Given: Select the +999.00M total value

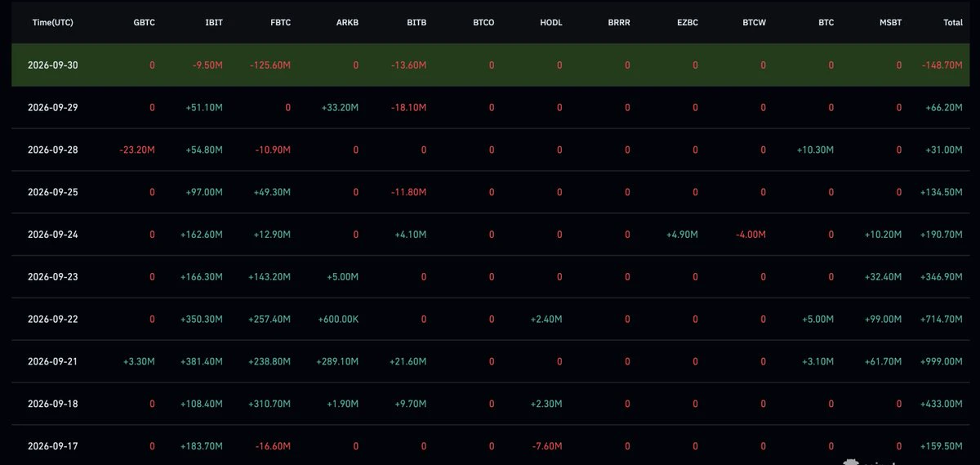Looking at the screenshot, I should click(x=942, y=362).
